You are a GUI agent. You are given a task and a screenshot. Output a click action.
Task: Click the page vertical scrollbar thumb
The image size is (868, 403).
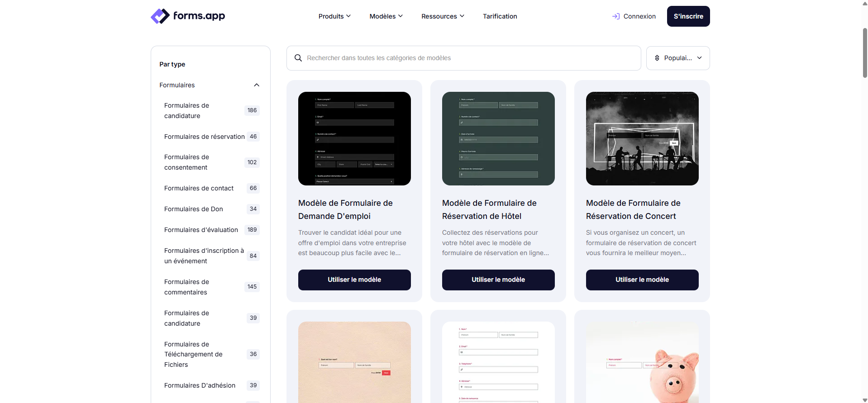pos(865,52)
